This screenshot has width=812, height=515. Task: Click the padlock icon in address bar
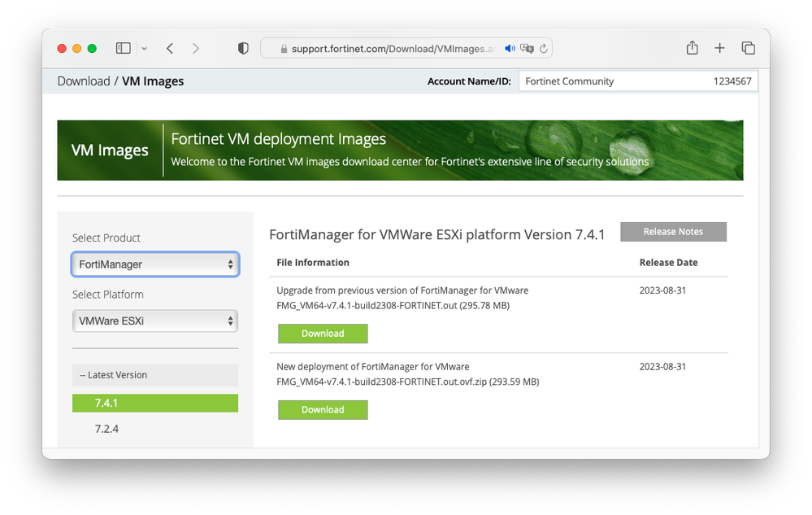coord(284,49)
